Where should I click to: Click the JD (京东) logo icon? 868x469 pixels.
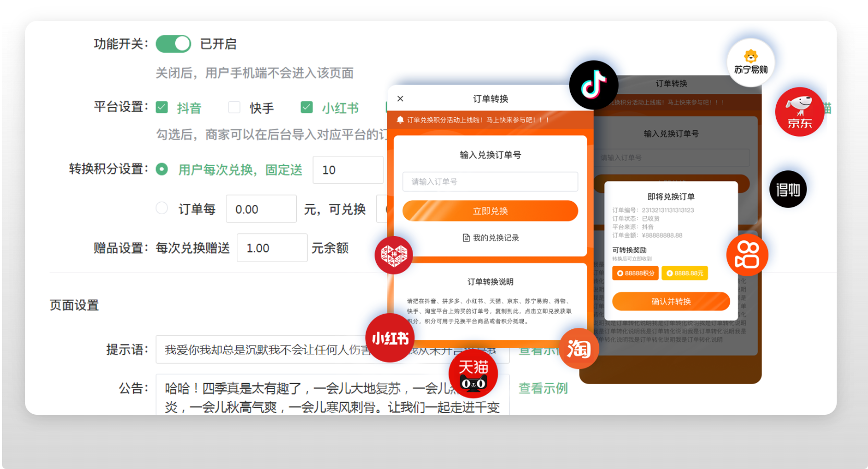point(799,112)
